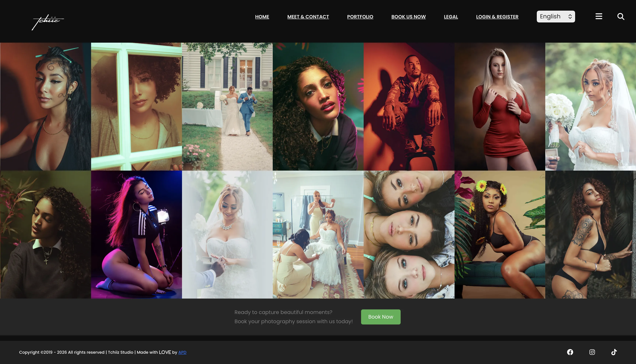The height and width of the screenshot is (364, 636).
Task: View the woman with sunflowers photo
Action: point(500,235)
